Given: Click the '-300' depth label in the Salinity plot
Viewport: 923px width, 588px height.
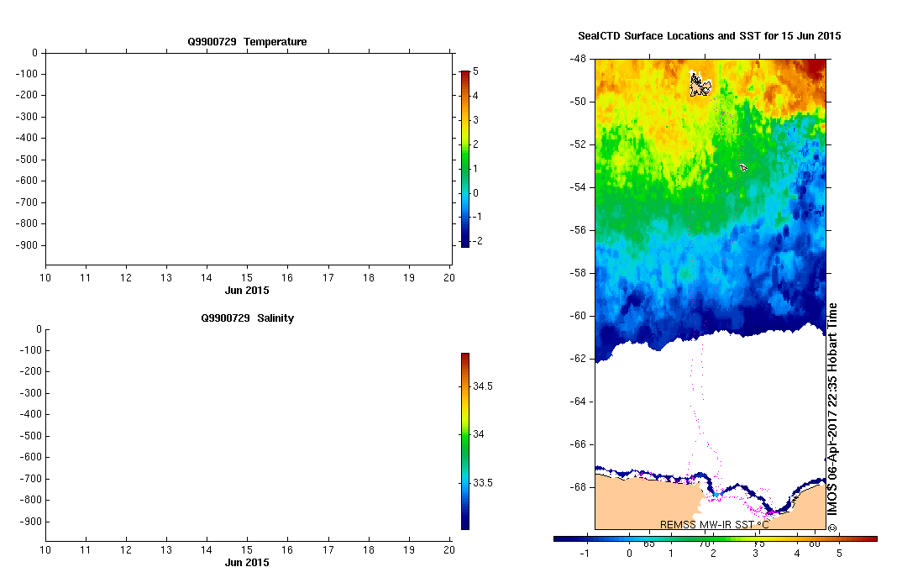Looking at the screenshot, I should [31, 393].
